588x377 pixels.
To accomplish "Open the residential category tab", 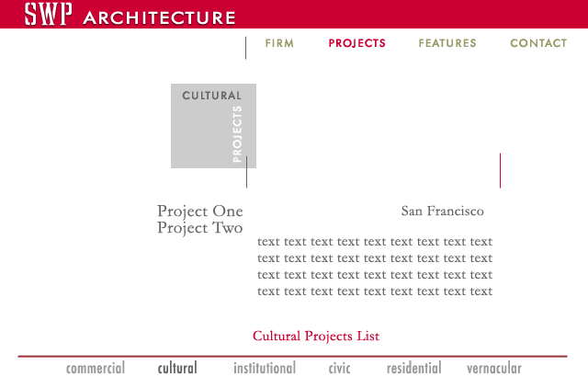I will point(414,368).
